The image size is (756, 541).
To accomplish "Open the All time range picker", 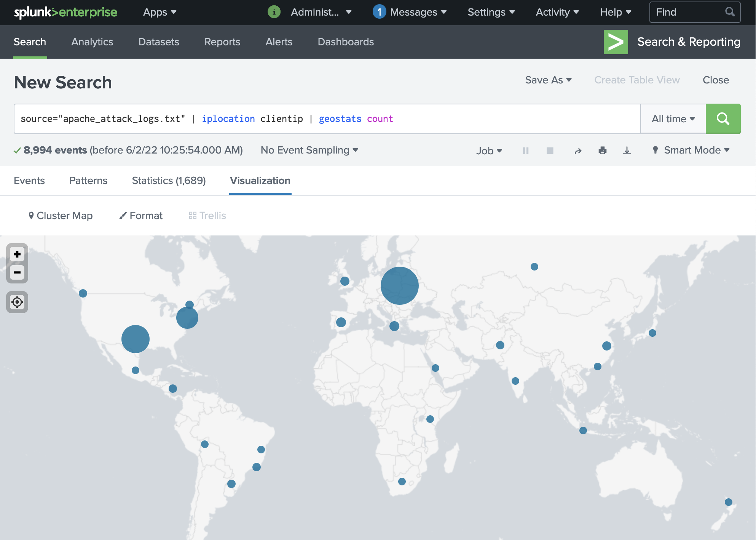I will coord(673,119).
